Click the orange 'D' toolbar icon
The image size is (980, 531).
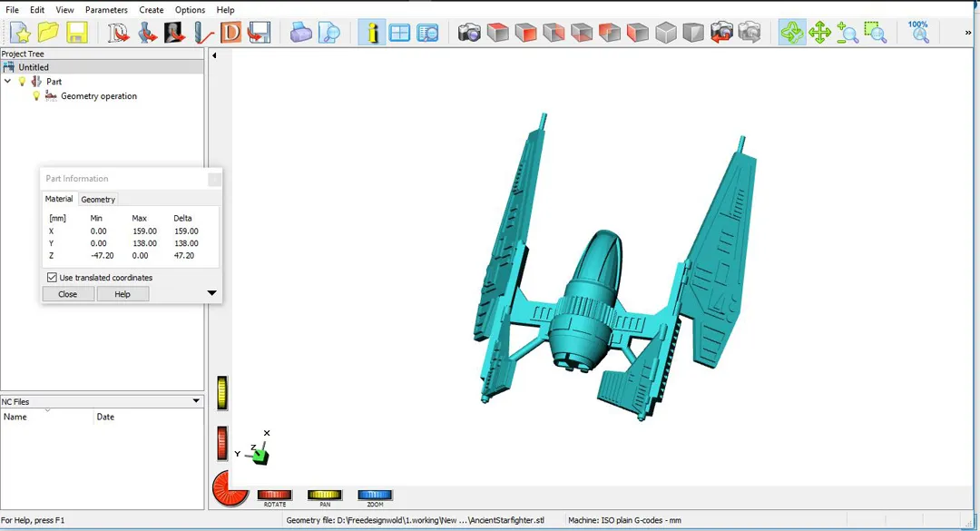tap(231, 33)
